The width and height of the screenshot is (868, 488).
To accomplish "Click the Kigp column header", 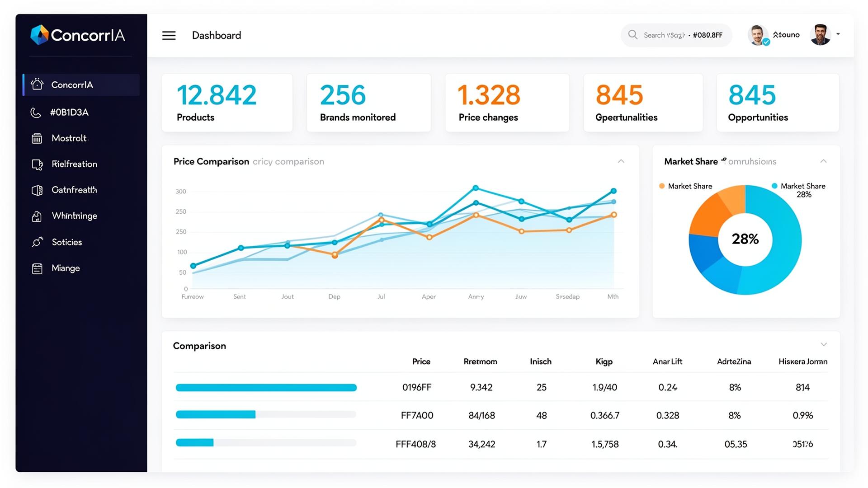I will pos(604,361).
